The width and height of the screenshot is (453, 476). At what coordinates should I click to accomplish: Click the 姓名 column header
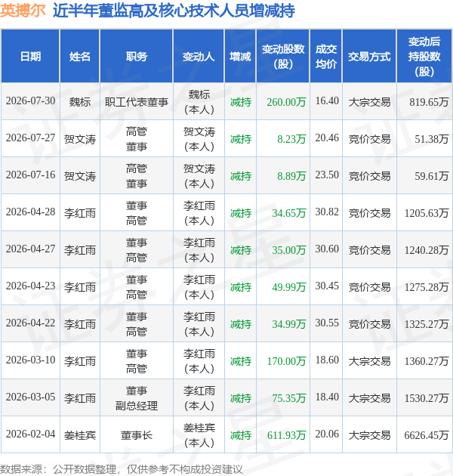(80, 57)
